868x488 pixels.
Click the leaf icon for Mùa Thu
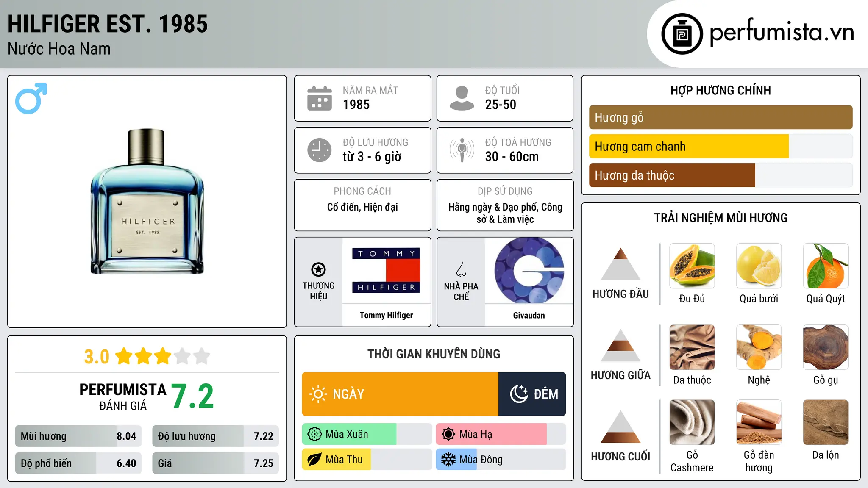point(314,460)
